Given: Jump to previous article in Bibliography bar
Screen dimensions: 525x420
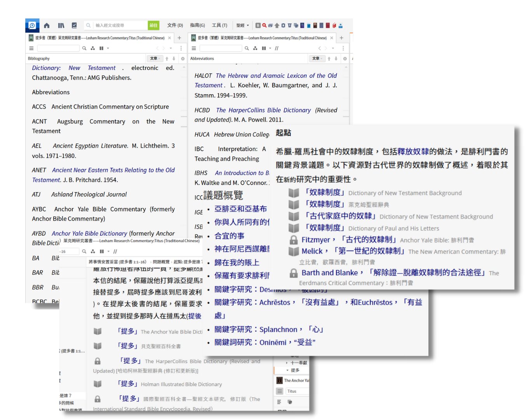Looking at the screenshot, I should point(167,59).
